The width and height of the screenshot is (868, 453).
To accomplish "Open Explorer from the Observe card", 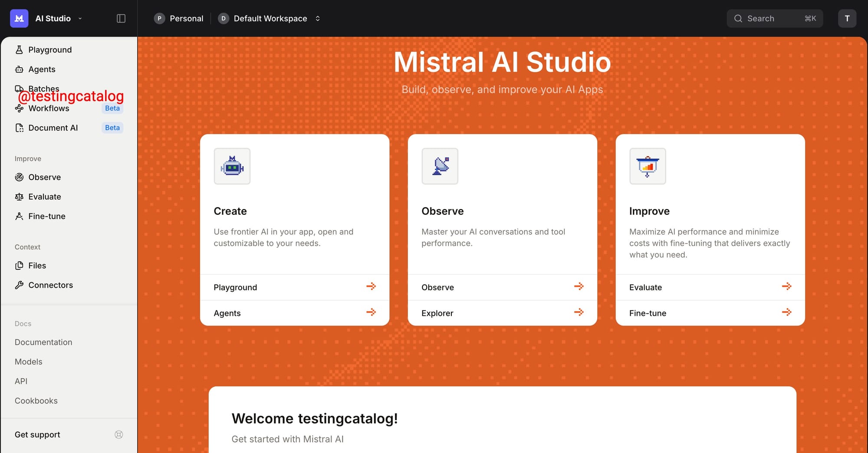I will point(502,313).
